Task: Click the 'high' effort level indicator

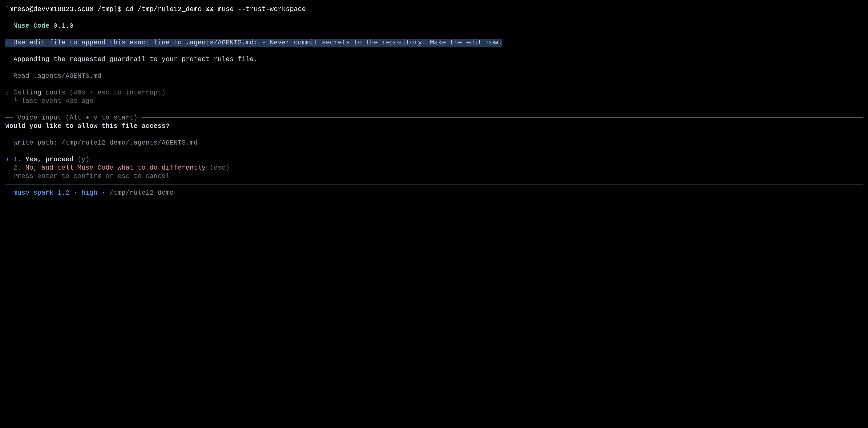Action: (x=89, y=193)
